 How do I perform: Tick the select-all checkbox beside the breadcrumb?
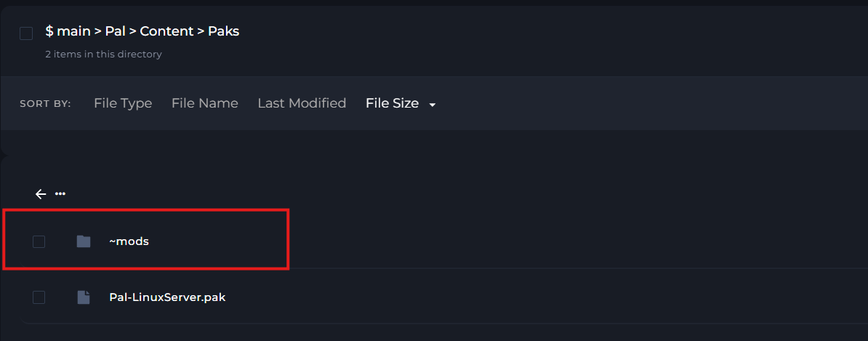(x=26, y=33)
